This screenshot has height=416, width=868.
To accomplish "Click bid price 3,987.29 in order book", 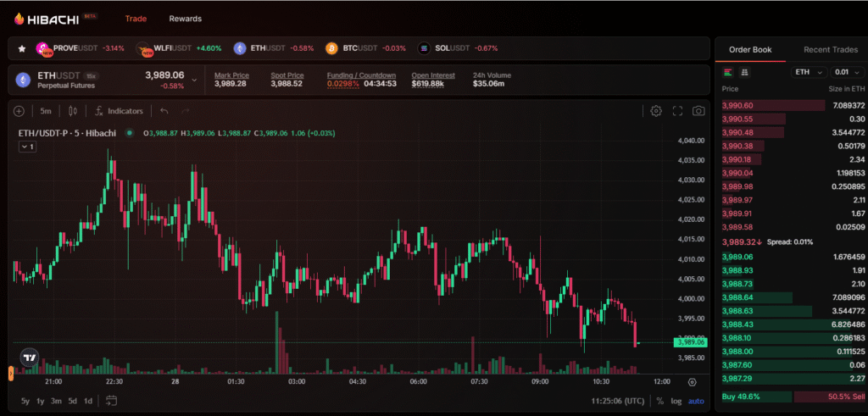I will coord(737,379).
